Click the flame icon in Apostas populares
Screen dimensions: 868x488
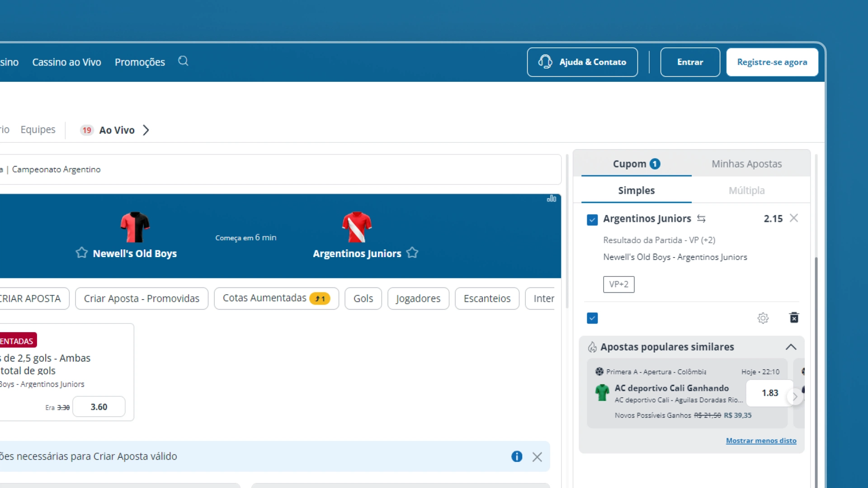tap(592, 347)
